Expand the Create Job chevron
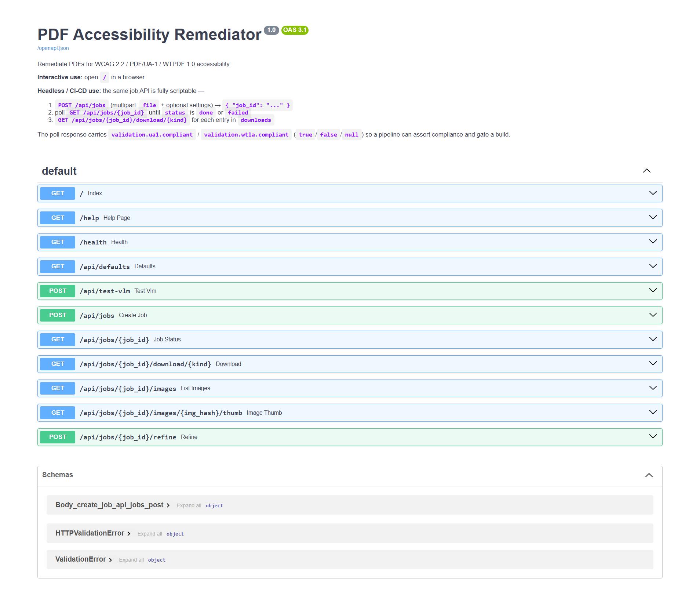The height and width of the screenshot is (595, 700). (x=653, y=315)
